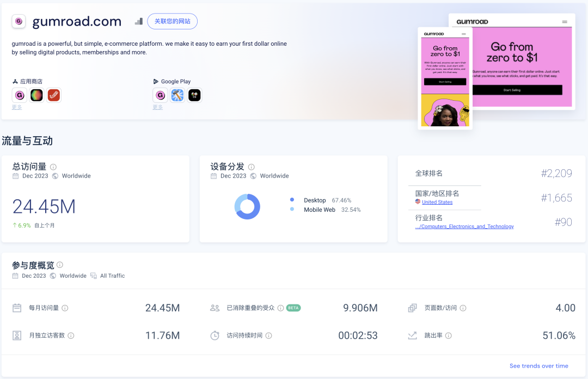Select the black app icon under Google Play
This screenshot has width=588, height=379.
[194, 96]
